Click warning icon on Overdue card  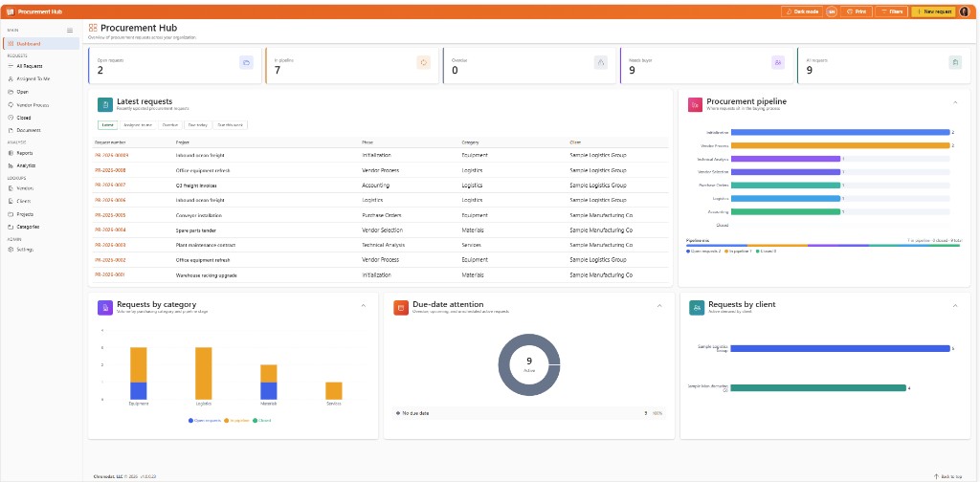point(601,62)
